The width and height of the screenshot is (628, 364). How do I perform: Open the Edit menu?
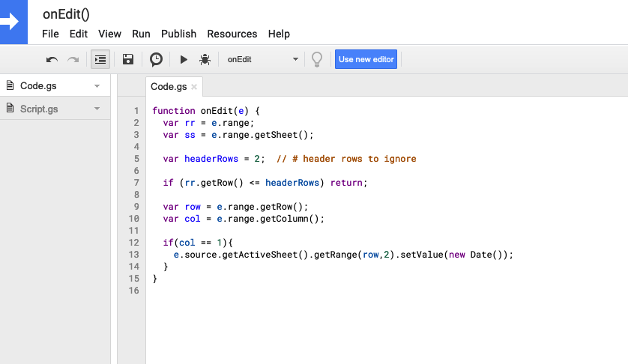coord(79,34)
